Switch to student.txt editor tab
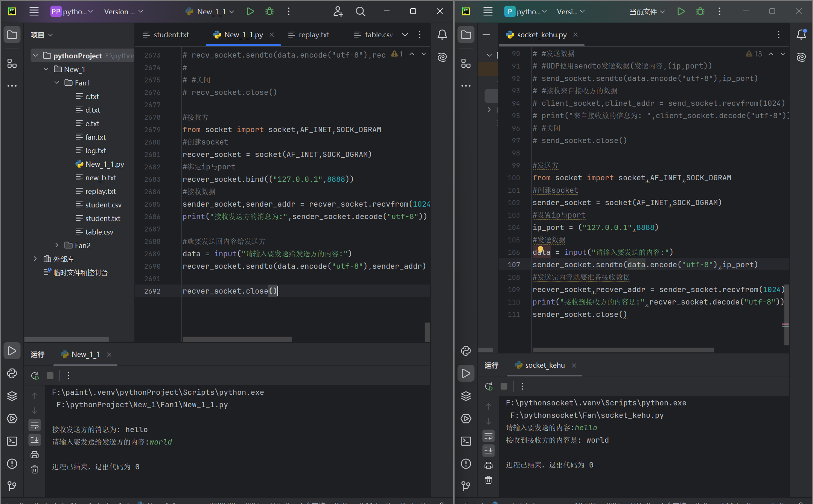The height and width of the screenshot is (504, 813). pyautogui.click(x=171, y=35)
